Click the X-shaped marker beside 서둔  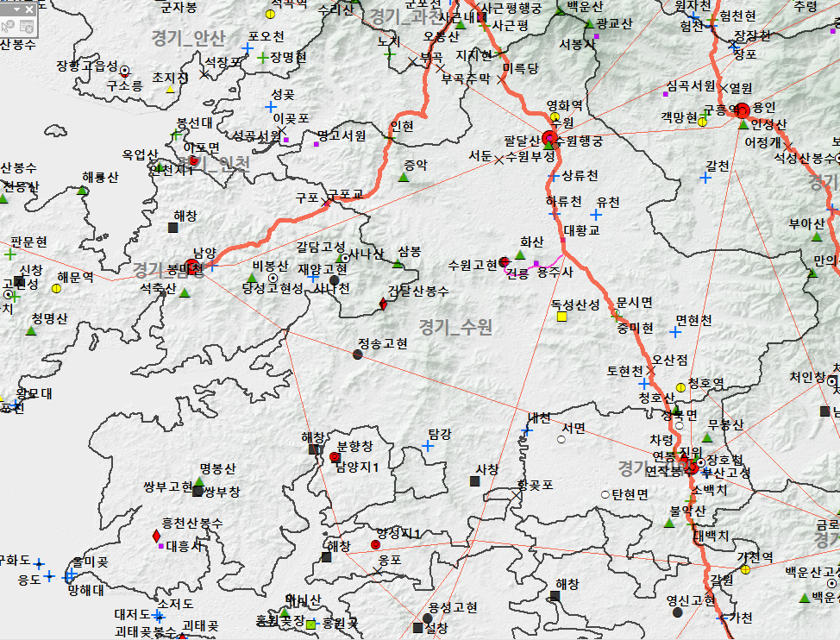click(x=499, y=159)
